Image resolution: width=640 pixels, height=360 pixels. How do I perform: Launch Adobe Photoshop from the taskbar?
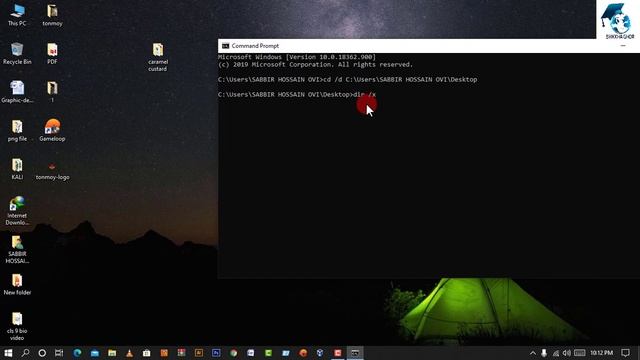[x=216, y=353]
